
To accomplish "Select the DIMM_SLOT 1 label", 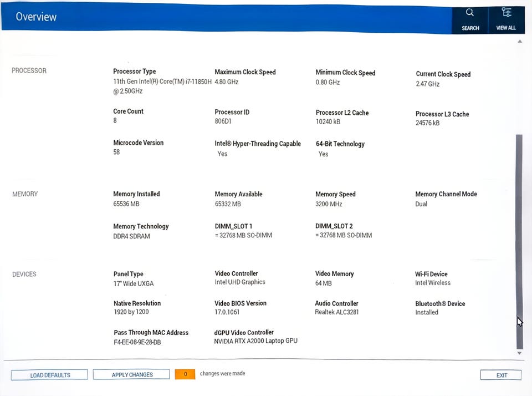I will click(233, 226).
